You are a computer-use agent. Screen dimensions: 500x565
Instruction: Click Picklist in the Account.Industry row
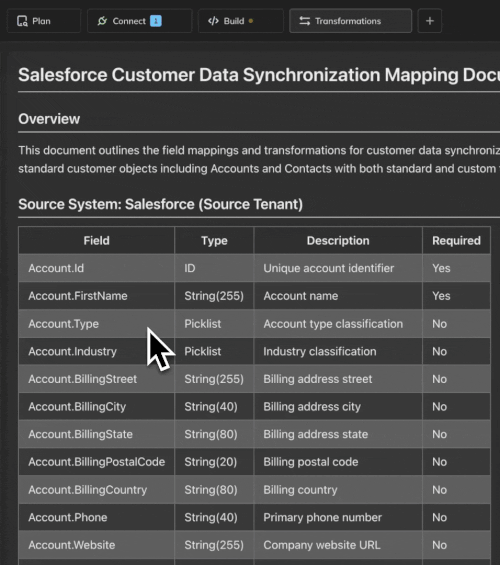click(x=214, y=351)
